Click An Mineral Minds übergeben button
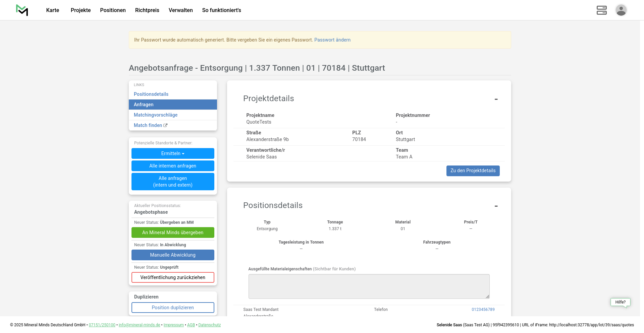This screenshot has width=644, height=333. (173, 232)
